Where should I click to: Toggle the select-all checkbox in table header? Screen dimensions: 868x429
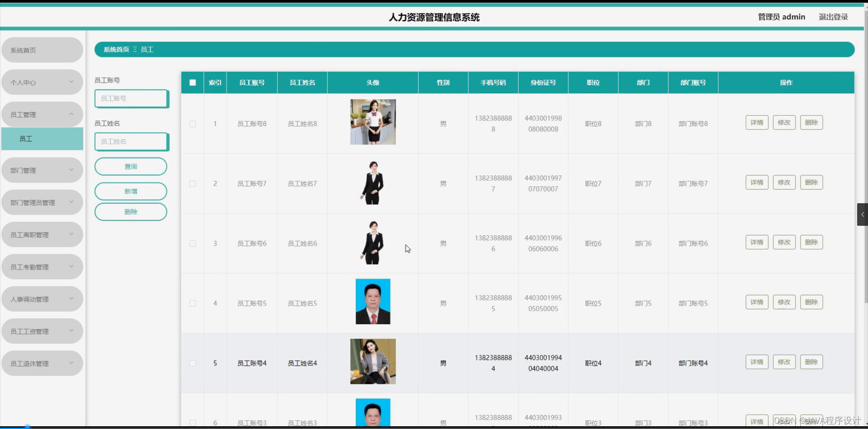(x=193, y=83)
